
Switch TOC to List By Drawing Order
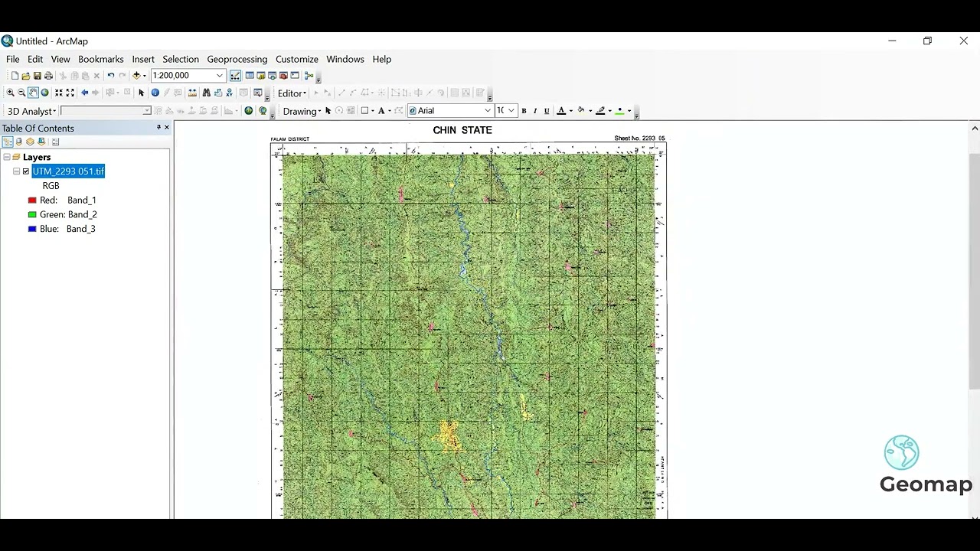tap(8, 142)
